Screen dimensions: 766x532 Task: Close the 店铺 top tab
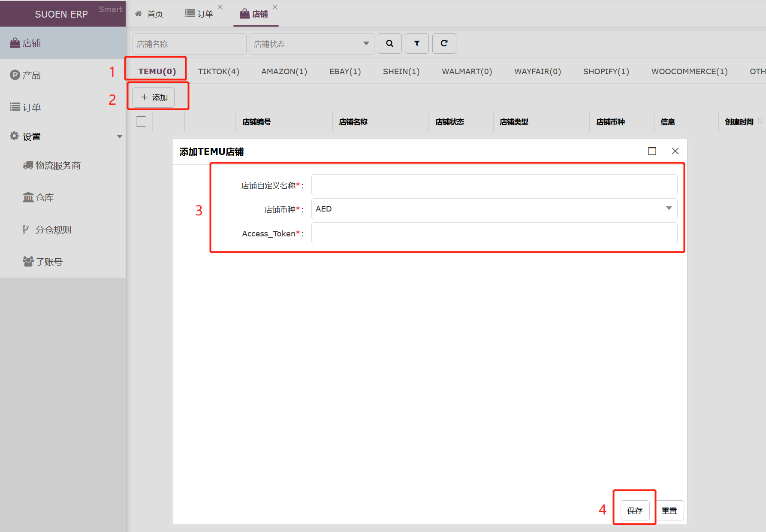click(x=275, y=7)
